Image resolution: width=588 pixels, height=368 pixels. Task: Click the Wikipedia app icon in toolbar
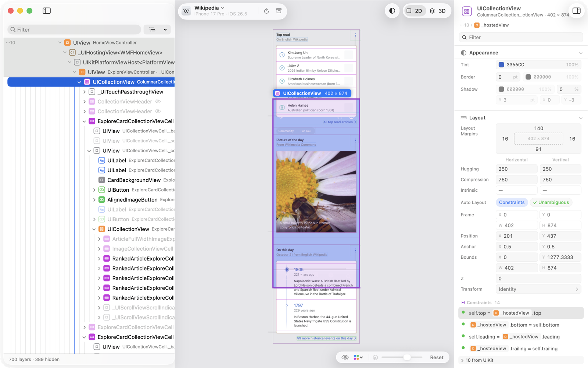click(186, 11)
